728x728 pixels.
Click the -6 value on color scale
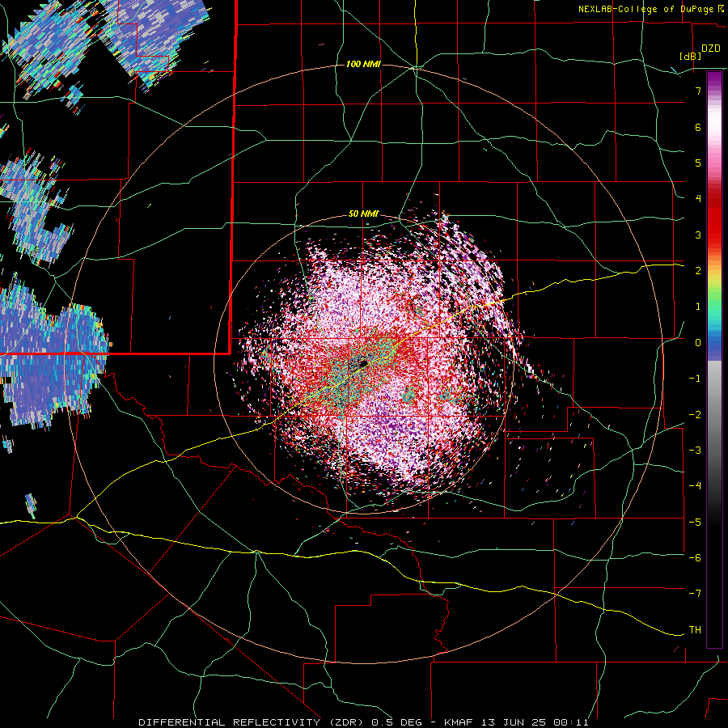point(695,558)
